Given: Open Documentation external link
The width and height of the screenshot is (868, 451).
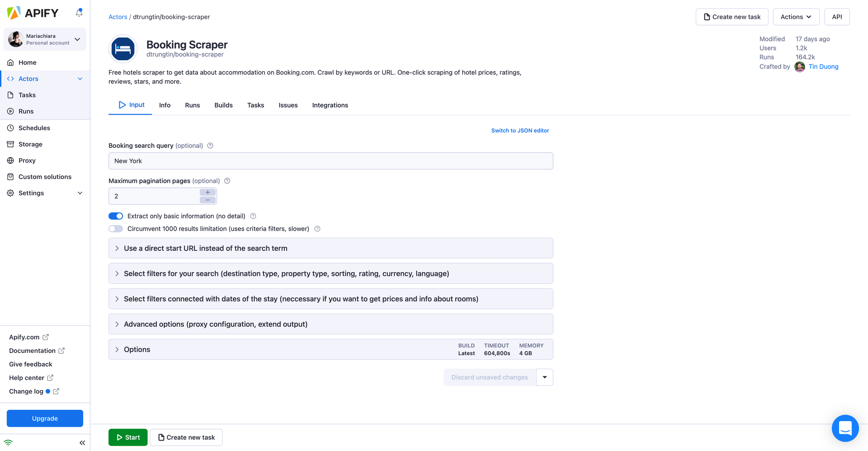Looking at the screenshot, I should click(x=37, y=350).
